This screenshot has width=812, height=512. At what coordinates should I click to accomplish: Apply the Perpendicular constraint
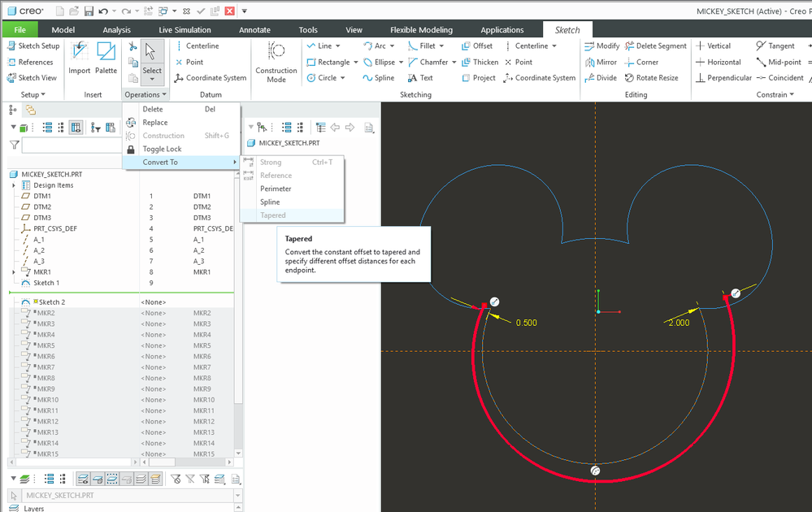(723, 78)
